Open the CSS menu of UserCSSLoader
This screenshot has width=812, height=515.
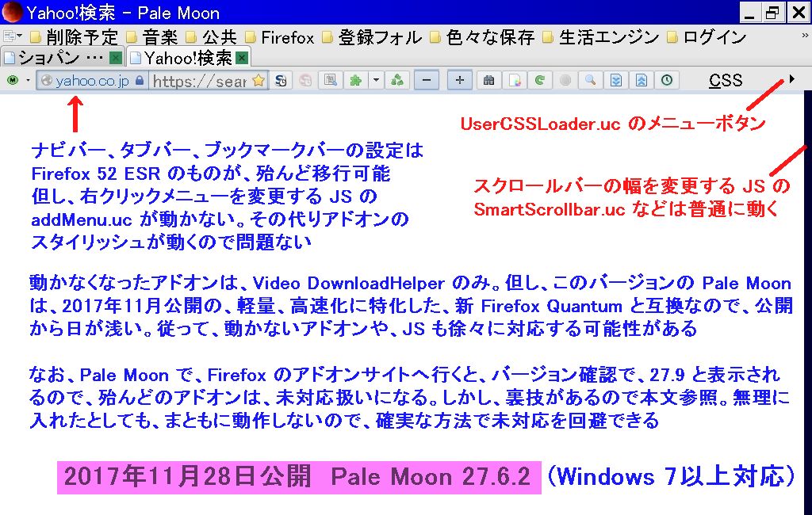pos(726,80)
